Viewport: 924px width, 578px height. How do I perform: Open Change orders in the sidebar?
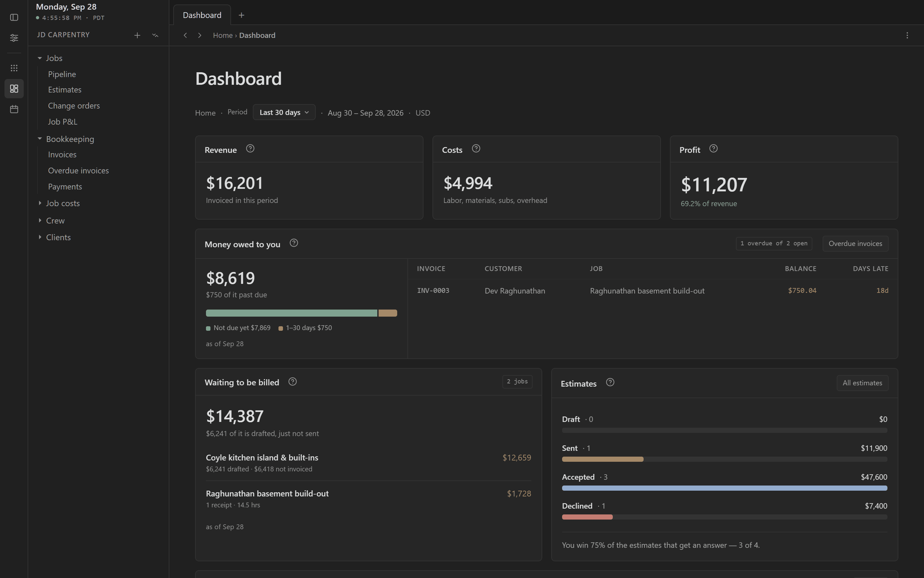74,106
